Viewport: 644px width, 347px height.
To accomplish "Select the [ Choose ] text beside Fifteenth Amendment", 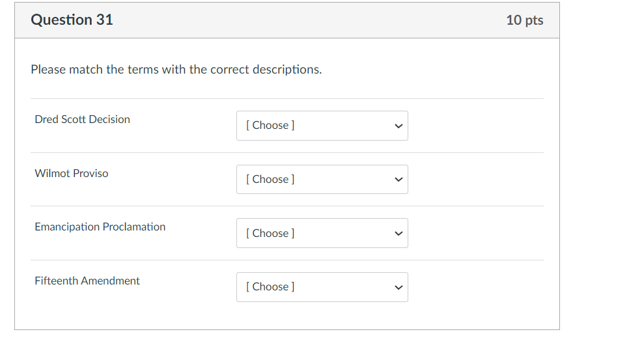I will point(270,287).
